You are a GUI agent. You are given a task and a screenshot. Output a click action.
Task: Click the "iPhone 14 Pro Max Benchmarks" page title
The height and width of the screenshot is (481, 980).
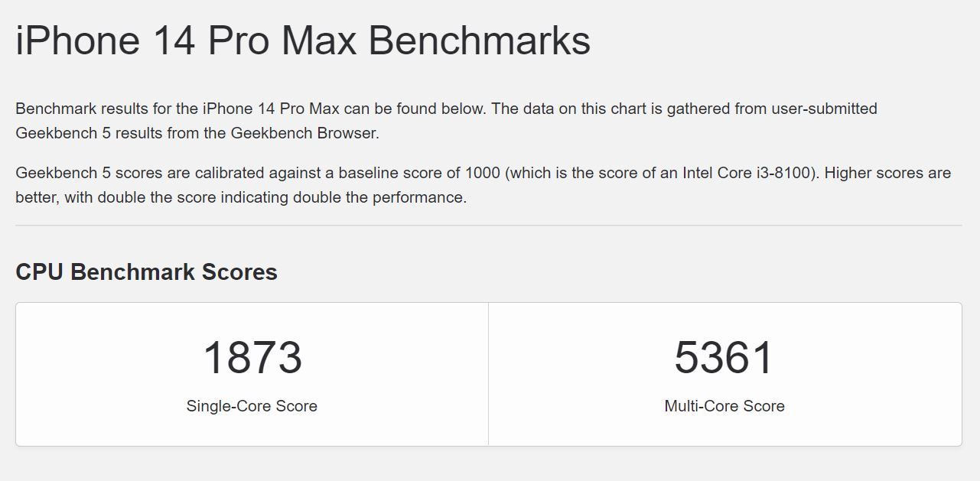(x=302, y=41)
